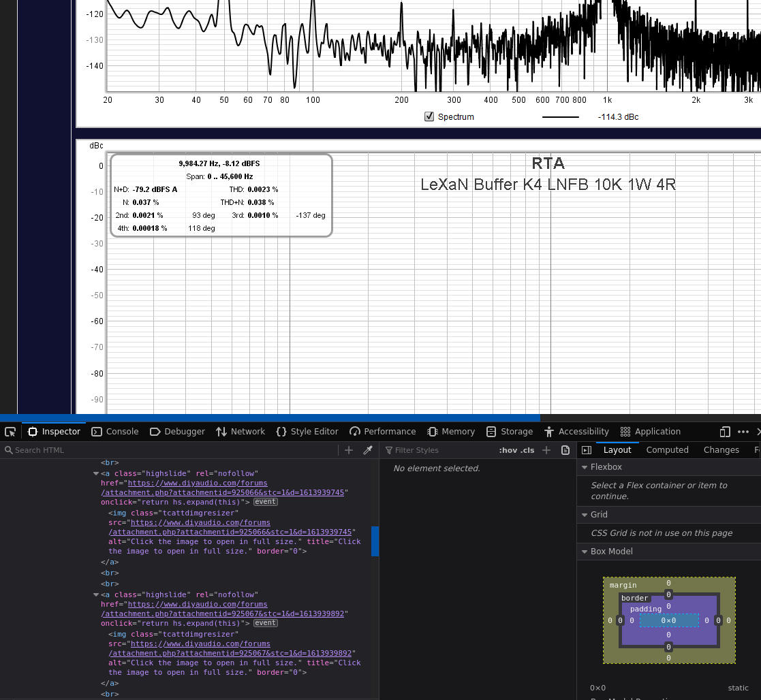Switch to the Computed sidebar tab

668,450
